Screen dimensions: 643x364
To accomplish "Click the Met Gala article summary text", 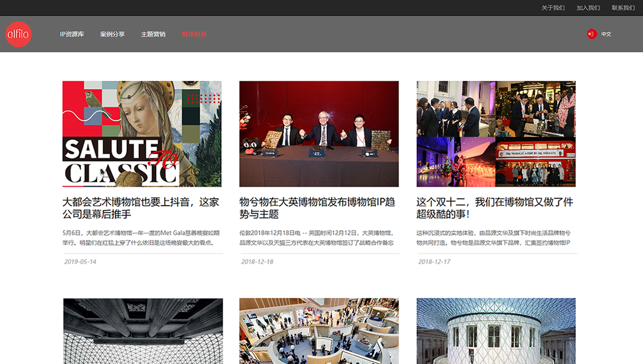I will click(141, 238).
